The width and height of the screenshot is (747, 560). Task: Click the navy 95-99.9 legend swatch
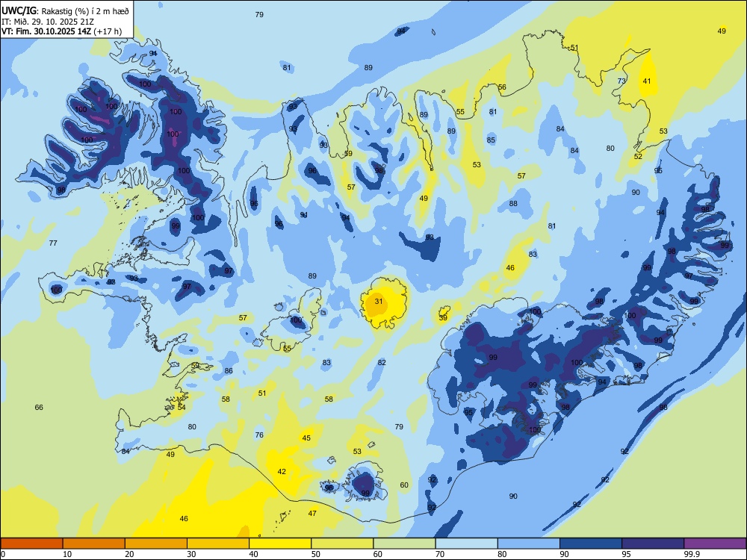pyautogui.click(x=653, y=544)
